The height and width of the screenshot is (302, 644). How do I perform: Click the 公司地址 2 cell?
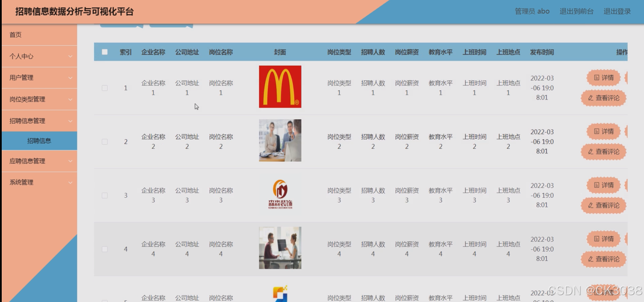(x=187, y=141)
